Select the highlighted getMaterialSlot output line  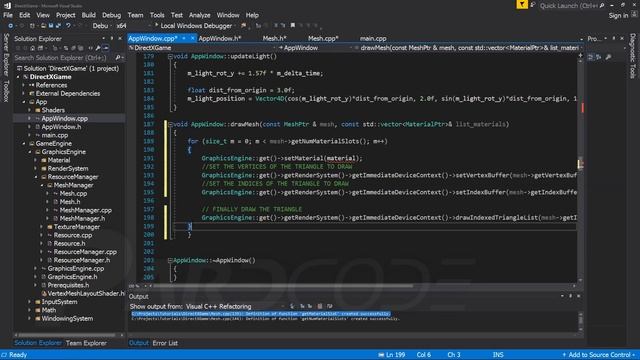click(261, 314)
